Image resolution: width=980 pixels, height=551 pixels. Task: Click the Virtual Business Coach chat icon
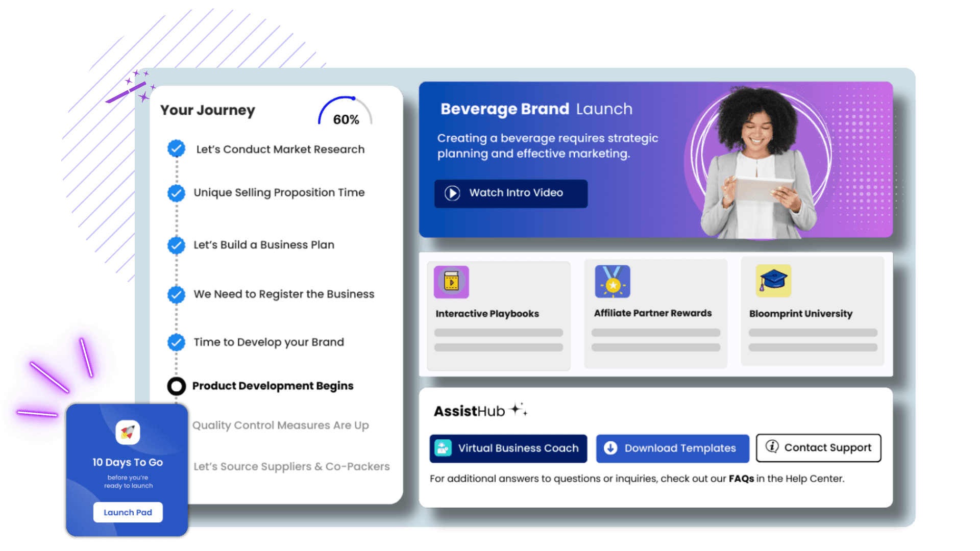(x=443, y=447)
